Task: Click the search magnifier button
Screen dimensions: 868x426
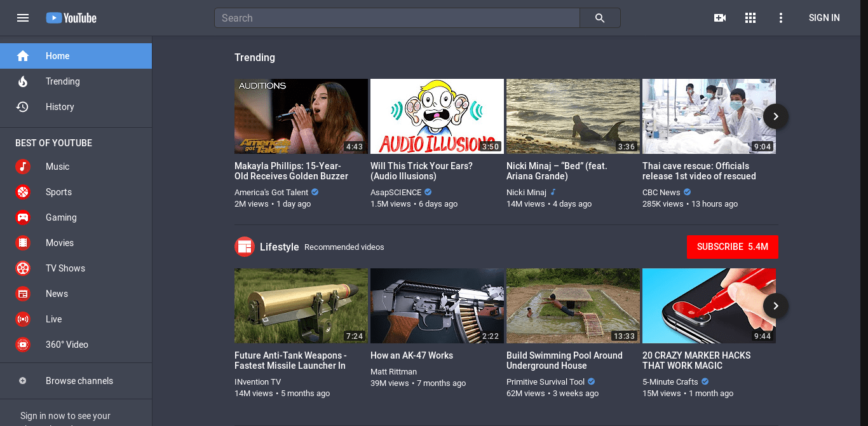Action: [600, 18]
